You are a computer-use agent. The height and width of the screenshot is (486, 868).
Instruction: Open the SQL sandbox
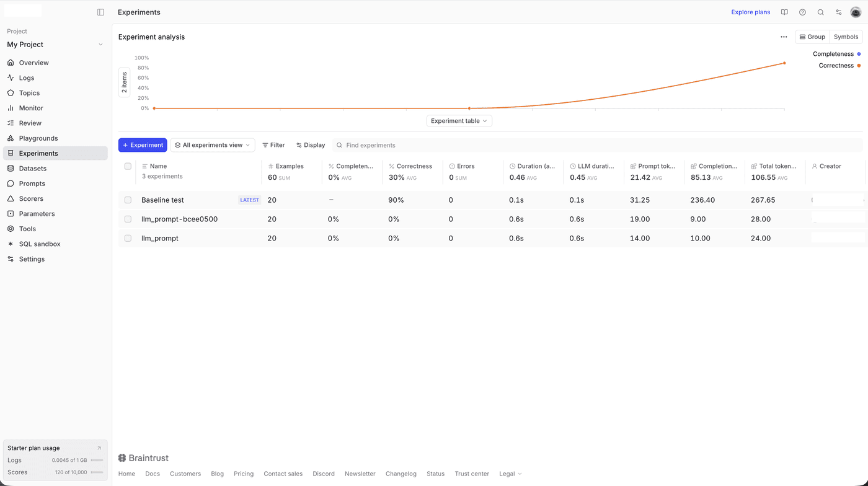(40, 244)
